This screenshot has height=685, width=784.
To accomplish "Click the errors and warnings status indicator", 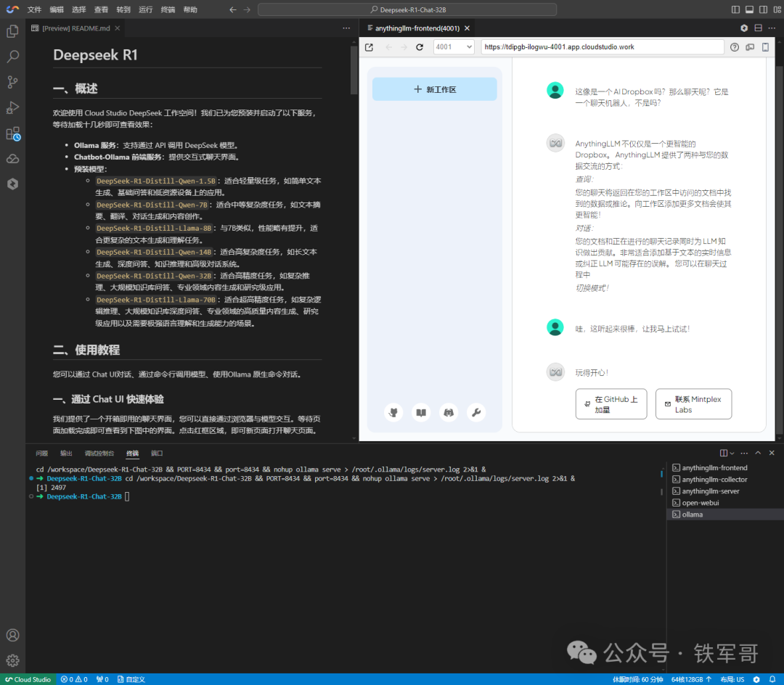I will (x=74, y=679).
